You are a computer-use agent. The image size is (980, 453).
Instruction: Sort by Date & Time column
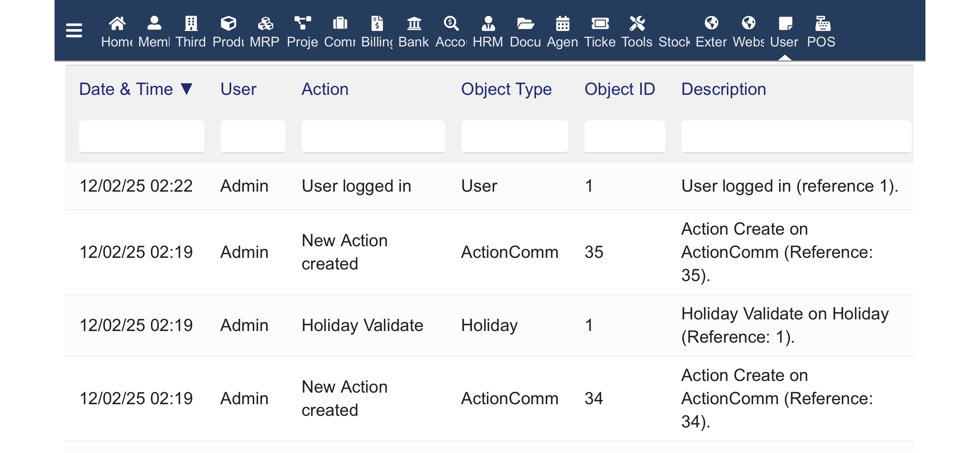coord(126,89)
